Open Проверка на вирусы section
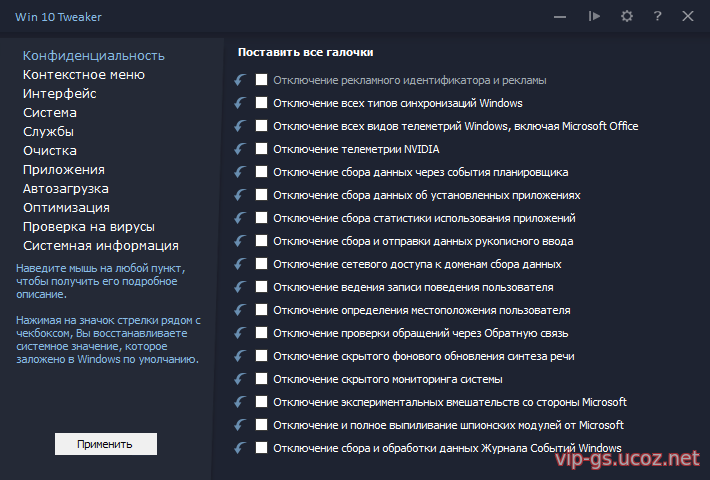 point(89,227)
